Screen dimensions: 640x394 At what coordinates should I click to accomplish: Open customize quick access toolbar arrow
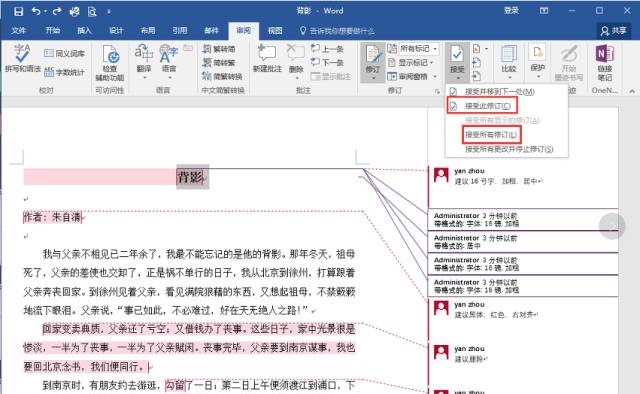109,12
